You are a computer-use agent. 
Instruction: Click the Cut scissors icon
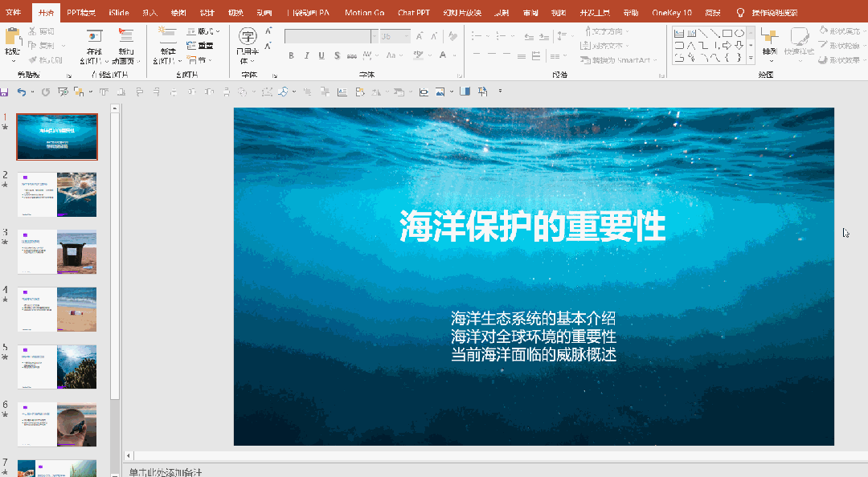pyautogui.click(x=32, y=31)
